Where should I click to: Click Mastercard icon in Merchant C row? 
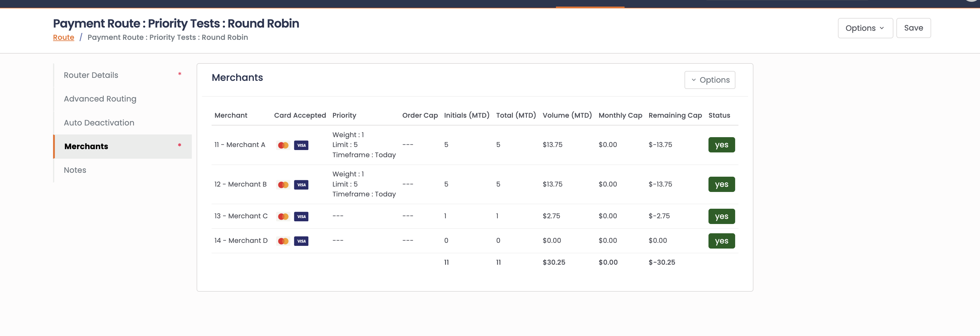pos(283,216)
